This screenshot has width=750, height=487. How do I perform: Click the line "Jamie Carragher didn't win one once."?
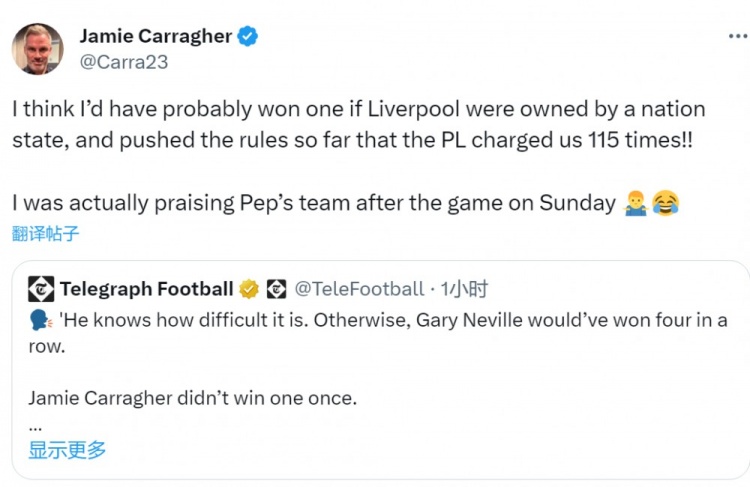point(192,398)
